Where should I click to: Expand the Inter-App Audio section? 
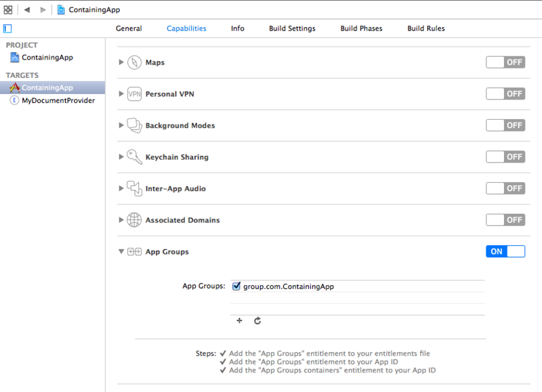pyautogui.click(x=121, y=188)
